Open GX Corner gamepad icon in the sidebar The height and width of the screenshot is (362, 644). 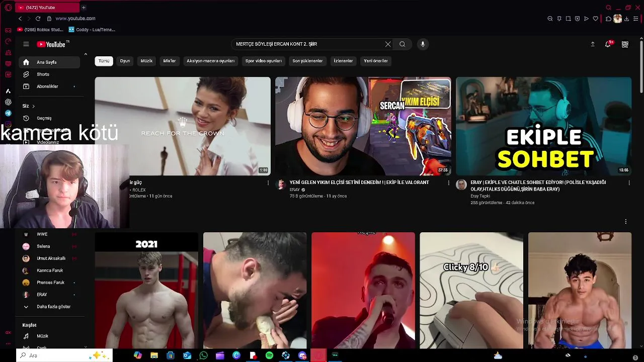pyautogui.click(x=8, y=30)
